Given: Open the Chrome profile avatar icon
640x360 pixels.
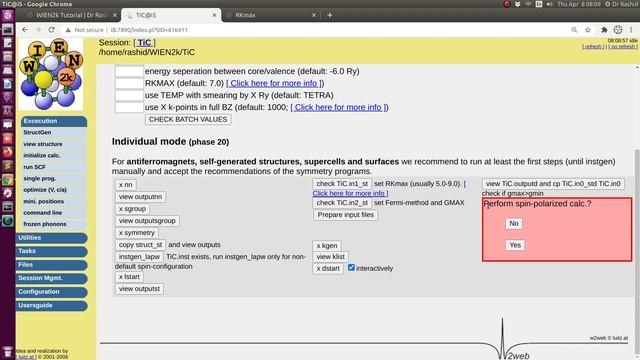Looking at the screenshot, I should [618, 30].
